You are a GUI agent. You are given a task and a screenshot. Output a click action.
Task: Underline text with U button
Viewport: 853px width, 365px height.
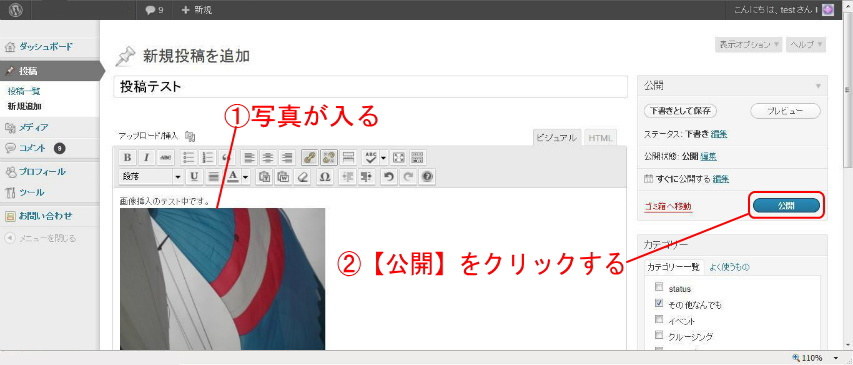point(194,177)
